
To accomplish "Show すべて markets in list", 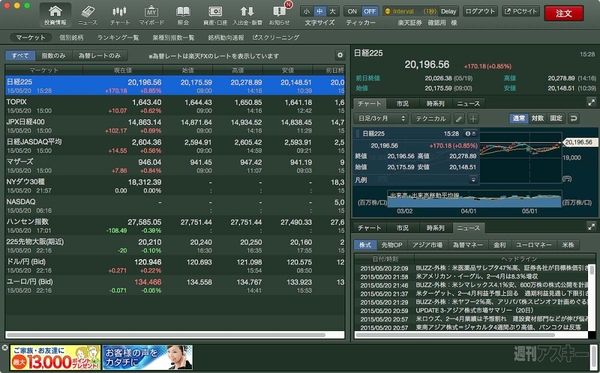I will tap(20, 56).
